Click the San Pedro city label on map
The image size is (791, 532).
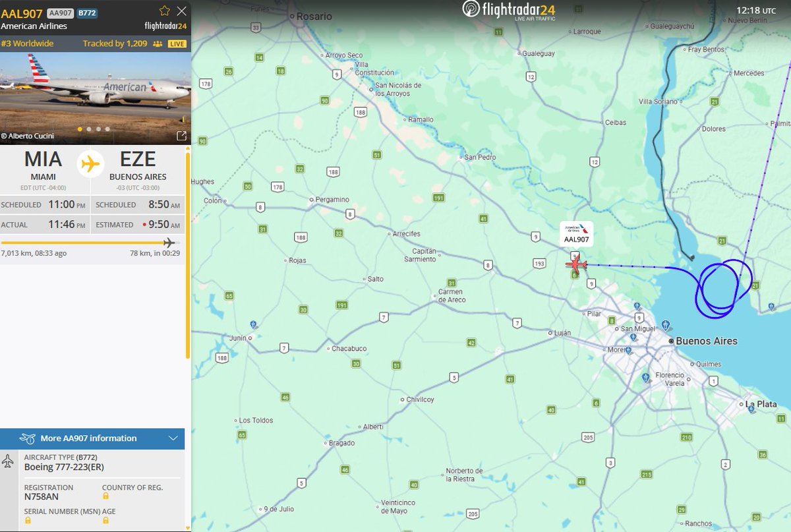coord(480,158)
